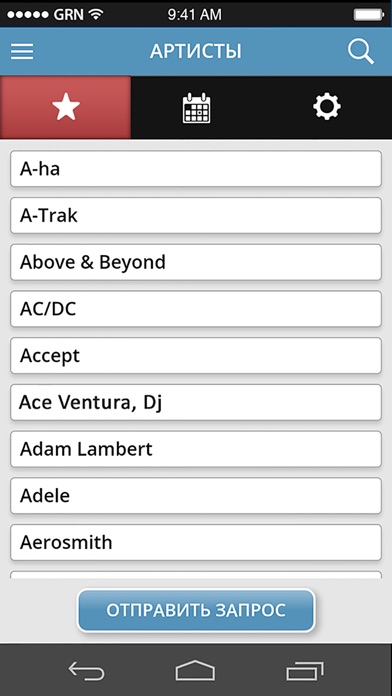The image size is (392, 696).
Task: Tap the Android home icon
Action: click(195, 670)
